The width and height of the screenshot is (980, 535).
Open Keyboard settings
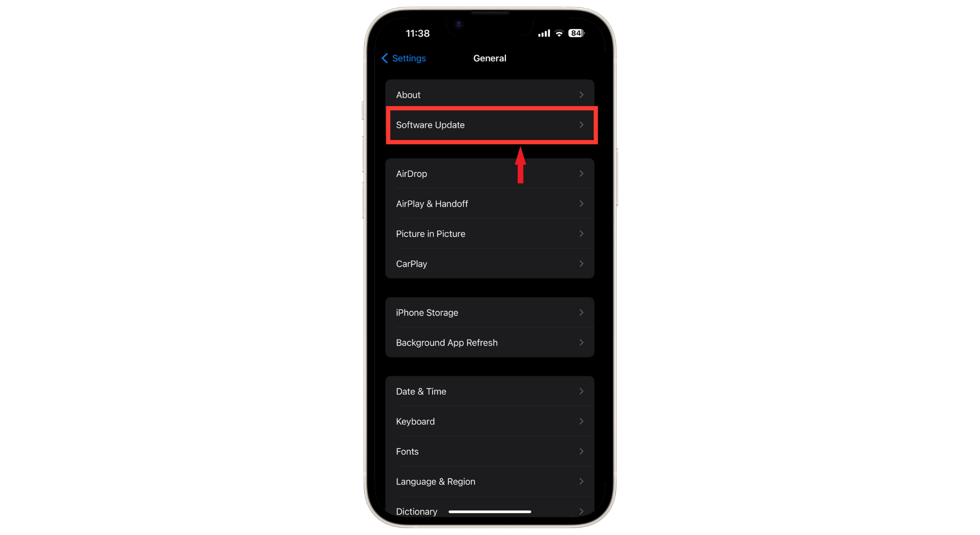490,421
